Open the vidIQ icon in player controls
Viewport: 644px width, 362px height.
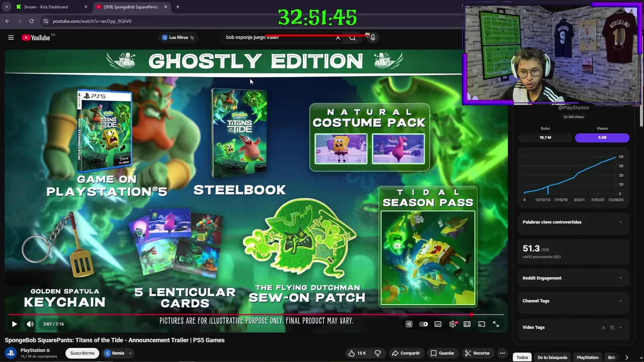click(409, 324)
